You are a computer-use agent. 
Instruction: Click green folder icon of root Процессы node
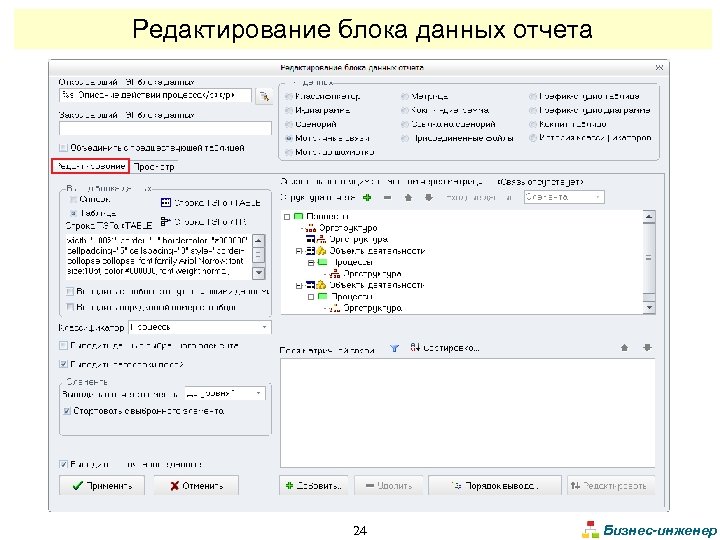[x=299, y=216]
